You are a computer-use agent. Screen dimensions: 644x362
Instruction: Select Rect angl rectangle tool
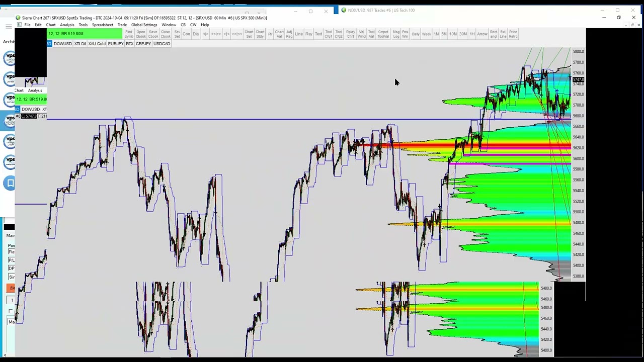(x=494, y=34)
